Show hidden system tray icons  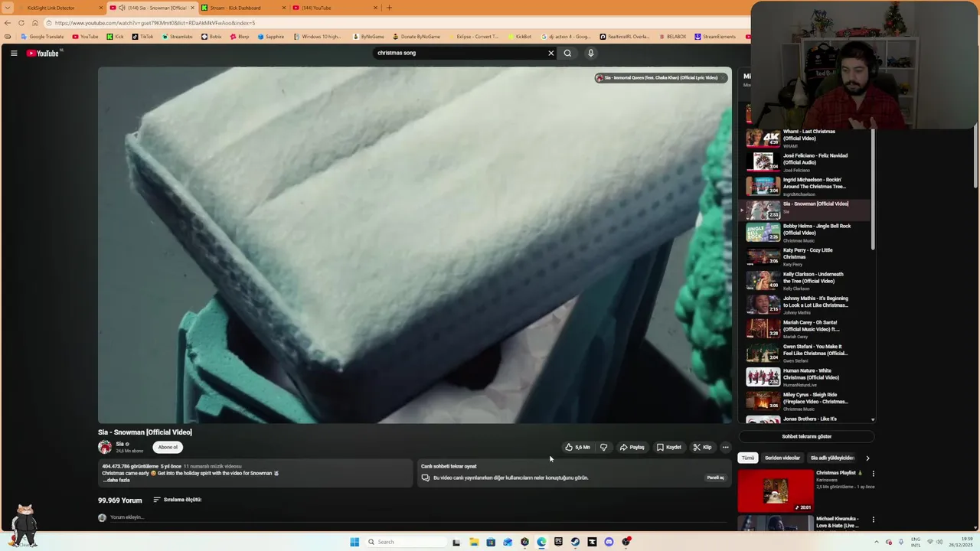(x=877, y=542)
